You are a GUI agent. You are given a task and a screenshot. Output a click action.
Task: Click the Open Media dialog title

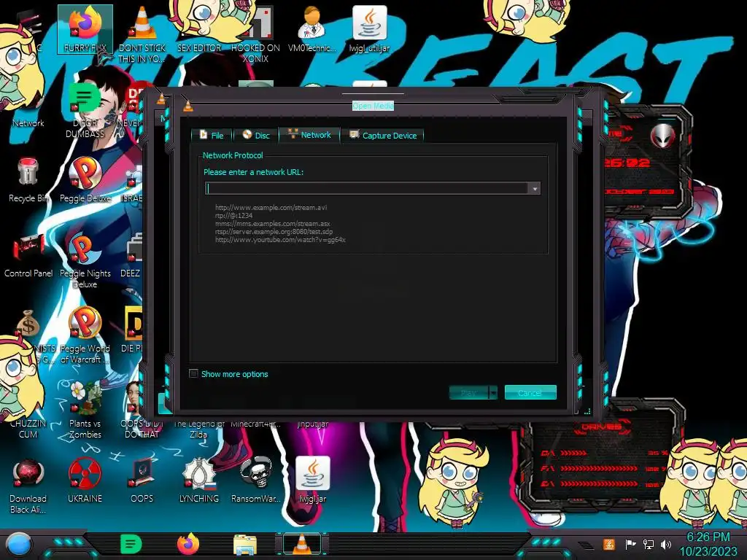tap(373, 106)
